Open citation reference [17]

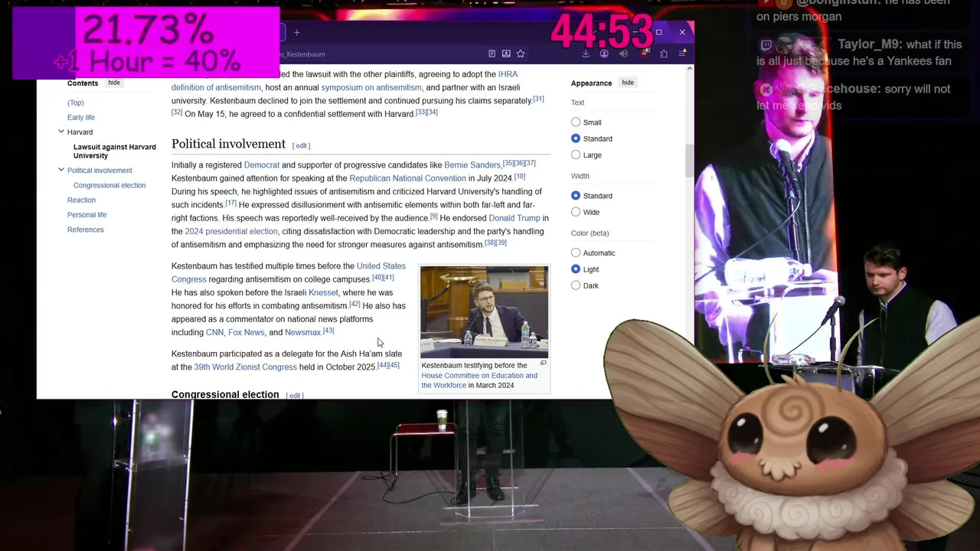point(230,203)
